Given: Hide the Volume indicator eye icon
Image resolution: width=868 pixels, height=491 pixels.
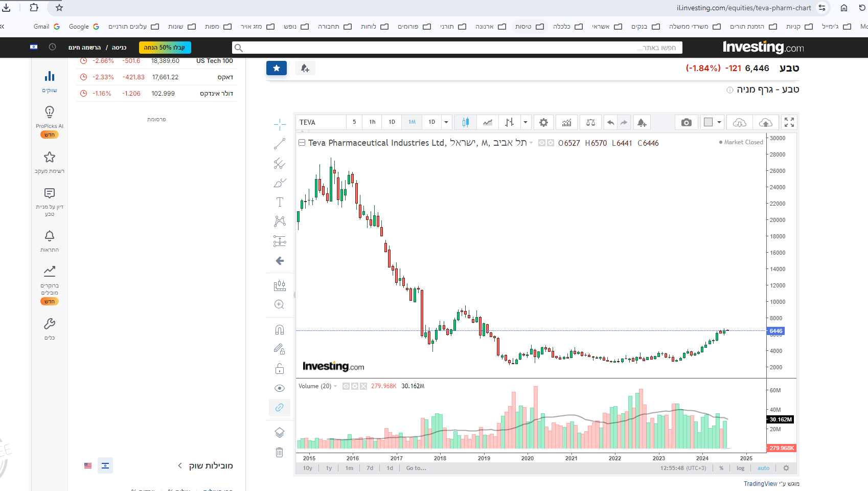Looking at the screenshot, I should [346, 386].
